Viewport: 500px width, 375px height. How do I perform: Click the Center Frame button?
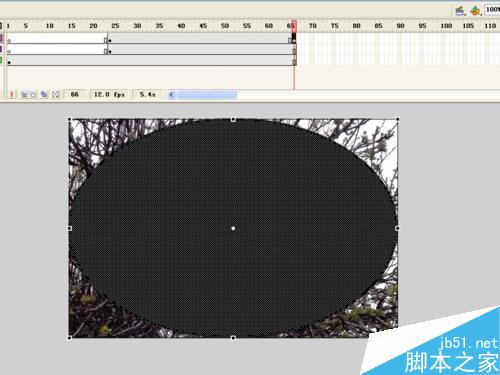(x=12, y=94)
